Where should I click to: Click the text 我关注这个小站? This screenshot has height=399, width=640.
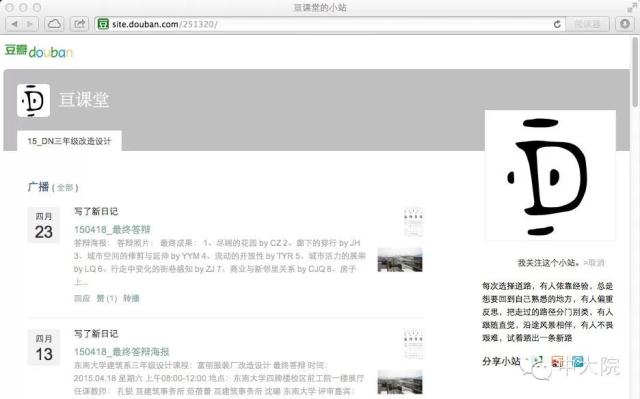coord(549,263)
